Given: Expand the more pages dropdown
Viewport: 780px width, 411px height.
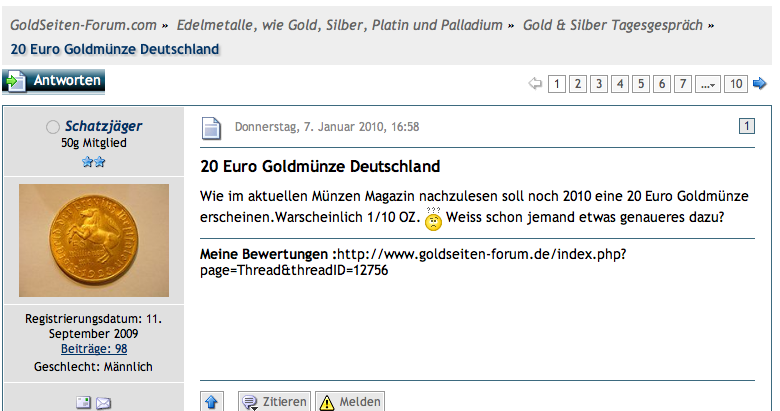Looking at the screenshot, I should coord(708,84).
